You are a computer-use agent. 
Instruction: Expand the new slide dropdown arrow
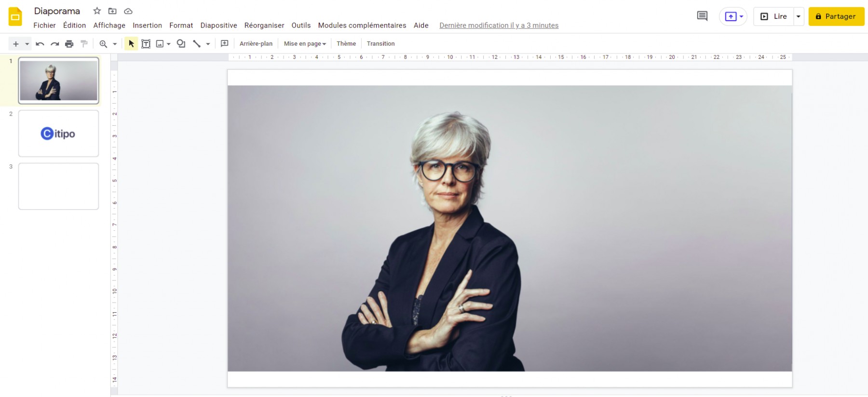point(27,44)
